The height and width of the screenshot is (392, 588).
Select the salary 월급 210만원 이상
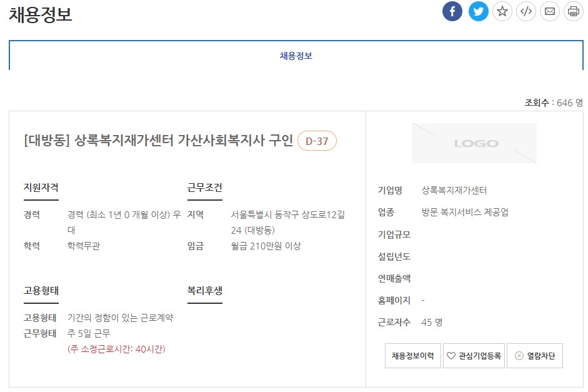[x=266, y=246]
